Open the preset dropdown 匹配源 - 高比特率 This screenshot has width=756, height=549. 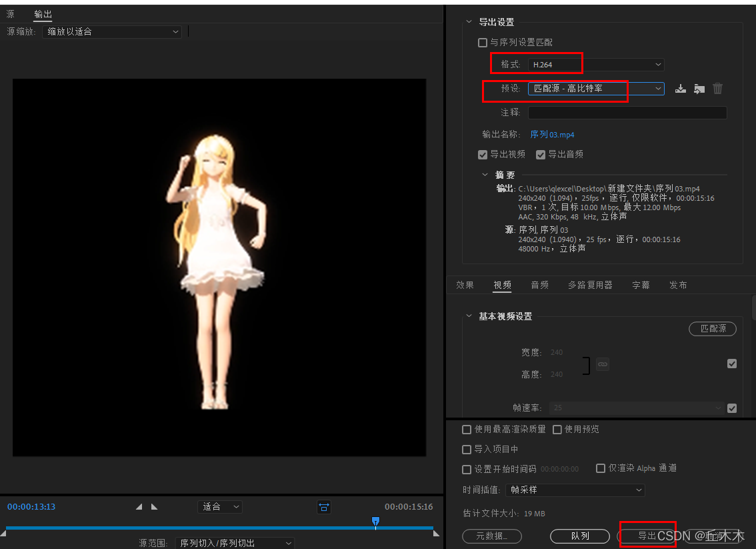point(596,89)
